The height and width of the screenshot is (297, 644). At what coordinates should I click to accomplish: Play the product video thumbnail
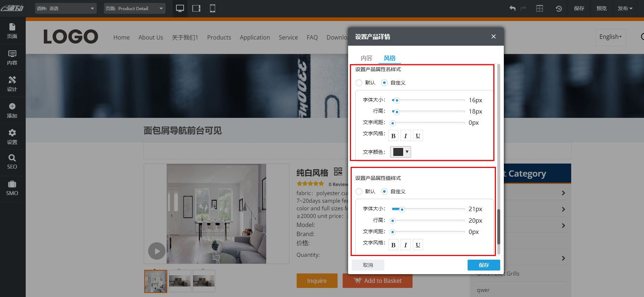[157, 251]
